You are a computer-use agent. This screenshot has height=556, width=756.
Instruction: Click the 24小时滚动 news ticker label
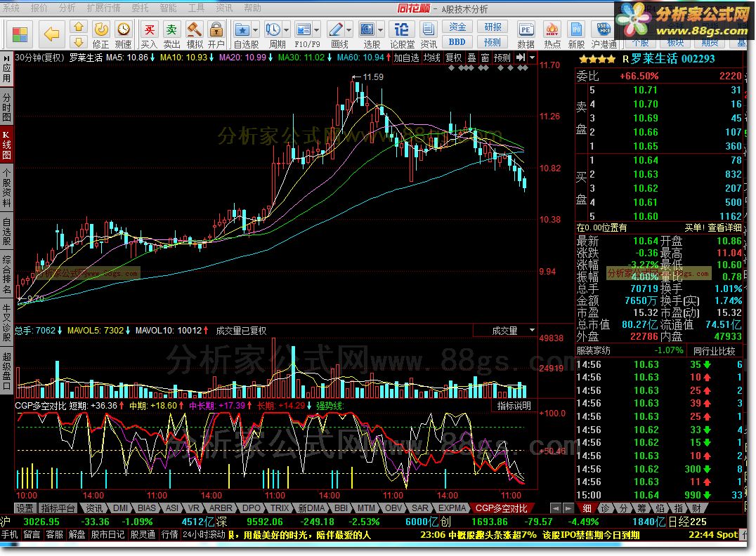pos(204,534)
